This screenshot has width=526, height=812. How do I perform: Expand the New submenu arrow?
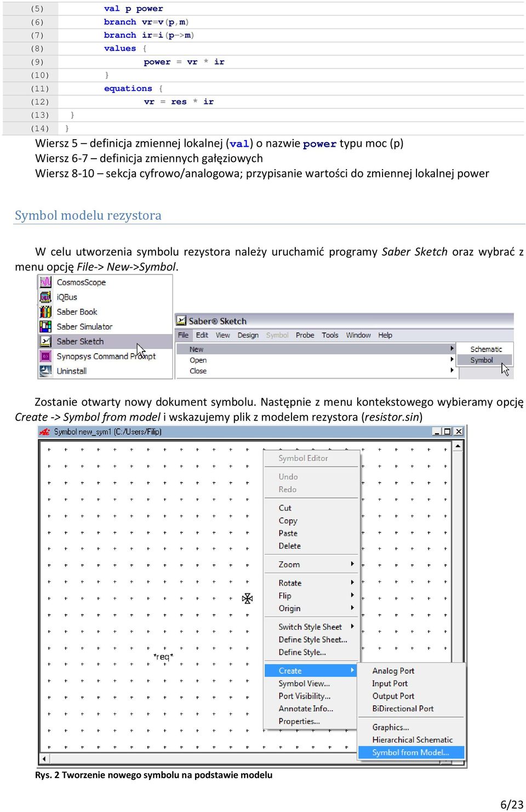point(452,348)
